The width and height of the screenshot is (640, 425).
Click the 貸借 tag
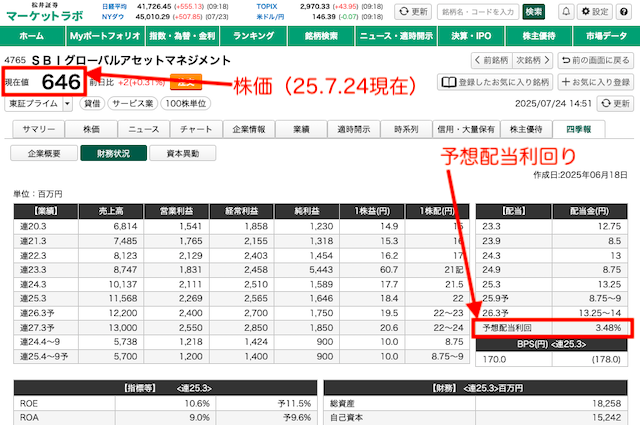(92, 104)
